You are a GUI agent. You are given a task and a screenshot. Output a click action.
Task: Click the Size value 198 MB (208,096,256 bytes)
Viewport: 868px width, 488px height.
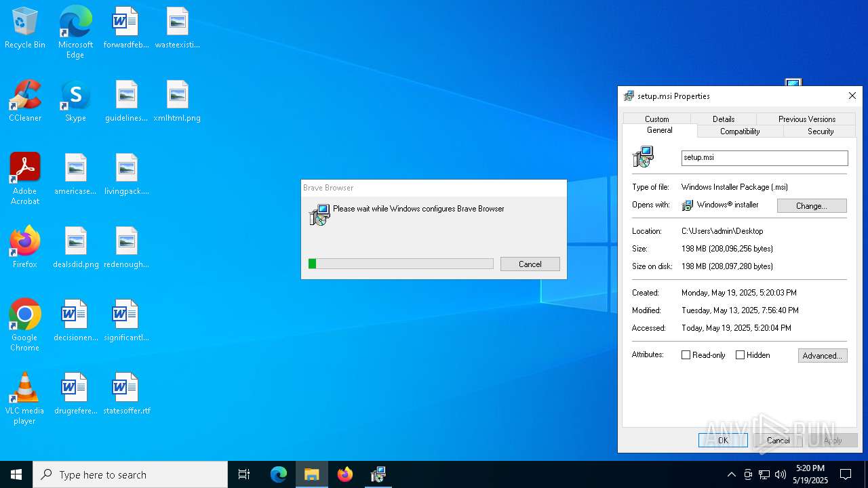tap(727, 249)
